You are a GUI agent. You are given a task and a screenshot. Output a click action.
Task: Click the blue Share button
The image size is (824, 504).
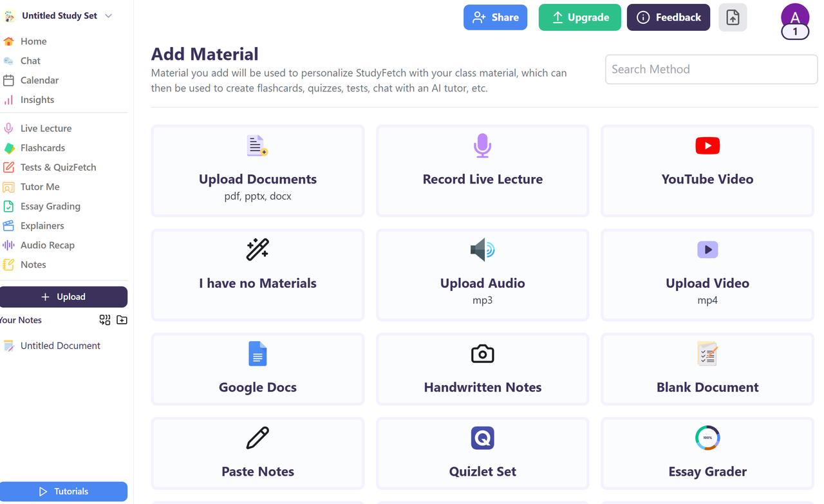495,17
